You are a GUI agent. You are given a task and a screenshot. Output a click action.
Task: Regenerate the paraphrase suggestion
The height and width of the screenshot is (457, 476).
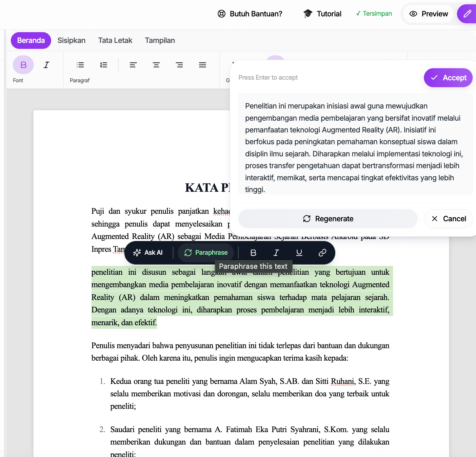[x=328, y=219]
